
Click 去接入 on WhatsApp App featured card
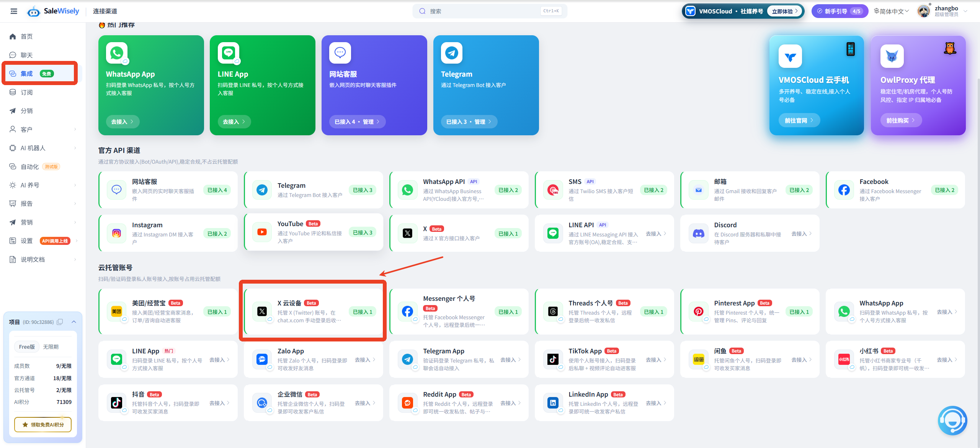[122, 121]
